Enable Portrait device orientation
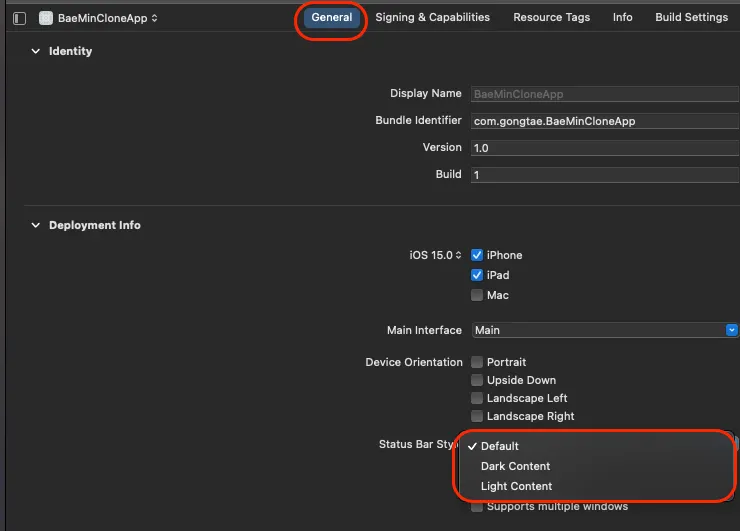Image resolution: width=740 pixels, height=531 pixels. point(477,362)
